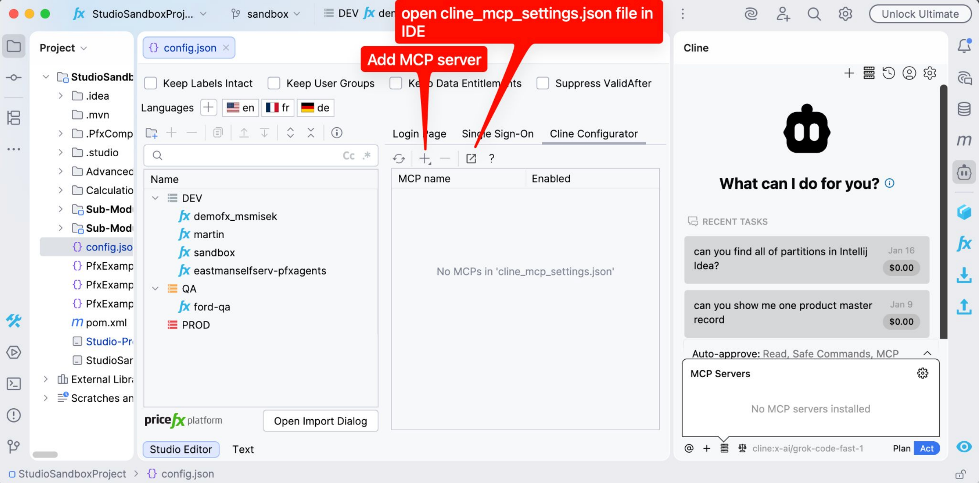Image resolution: width=980 pixels, height=483 pixels.
Task: Click the MCP Servers gear icon
Action: pyautogui.click(x=923, y=373)
